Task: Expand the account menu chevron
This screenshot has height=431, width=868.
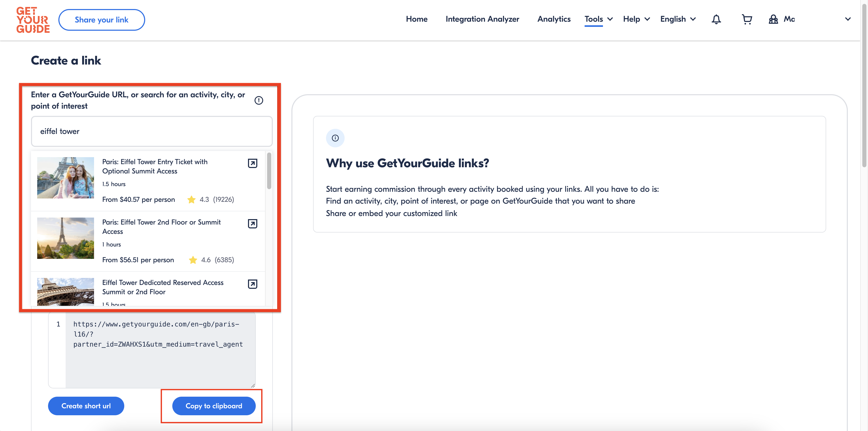Action: click(848, 19)
